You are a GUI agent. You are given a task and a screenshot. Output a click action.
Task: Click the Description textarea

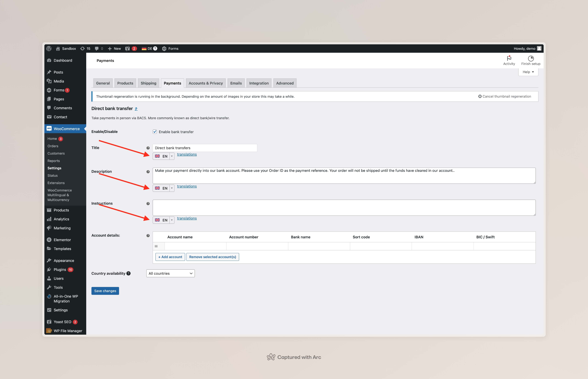click(x=344, y=176)
